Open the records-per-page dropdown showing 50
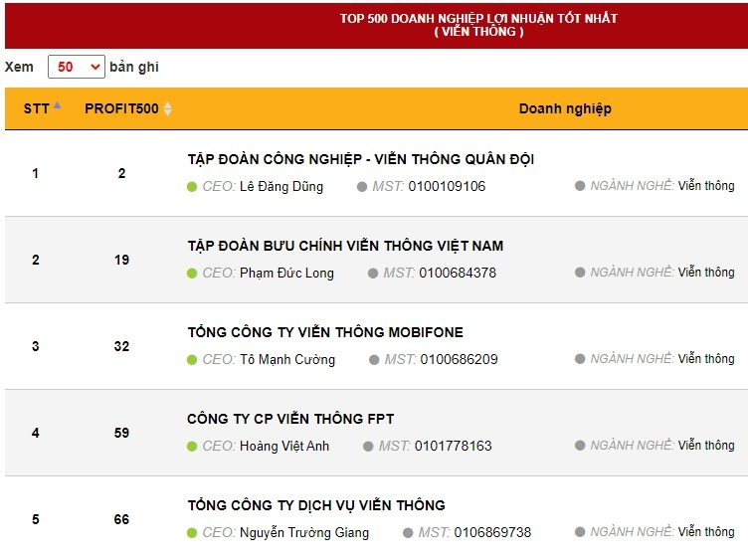Screen dimensions: 748x560 77,67
